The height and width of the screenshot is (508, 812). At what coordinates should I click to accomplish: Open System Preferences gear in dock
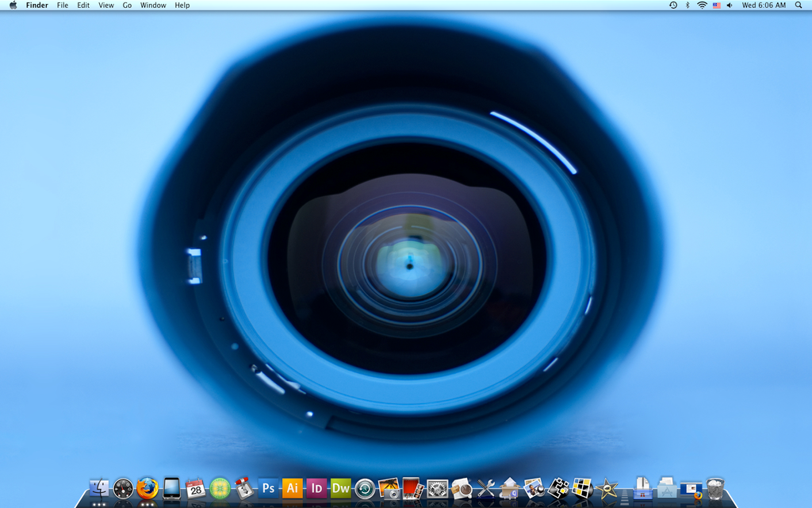pyautogui.click(x=437, y=488)
